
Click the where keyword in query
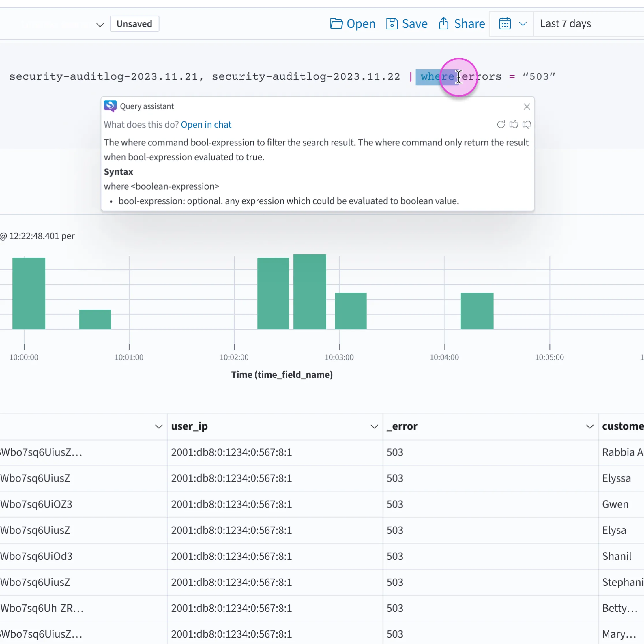(437, 77)
